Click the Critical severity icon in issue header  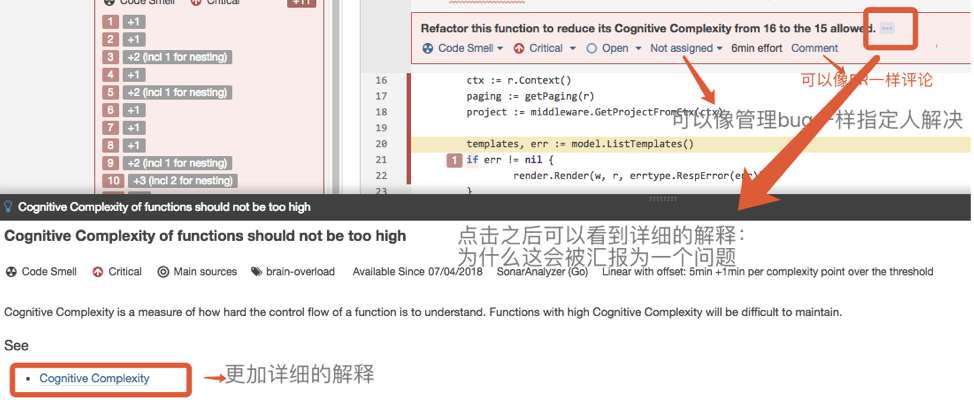[x=519, y=48]
